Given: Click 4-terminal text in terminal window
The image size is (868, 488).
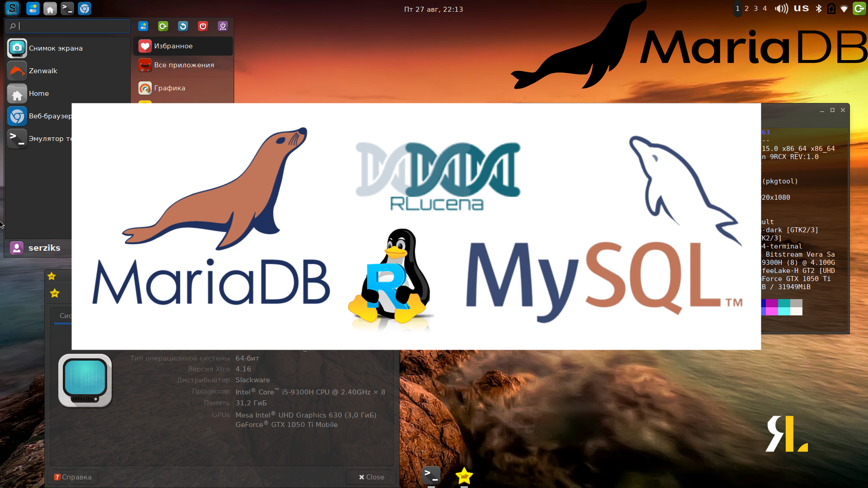Looking at the screenshot, I should (x=782, y=246).
